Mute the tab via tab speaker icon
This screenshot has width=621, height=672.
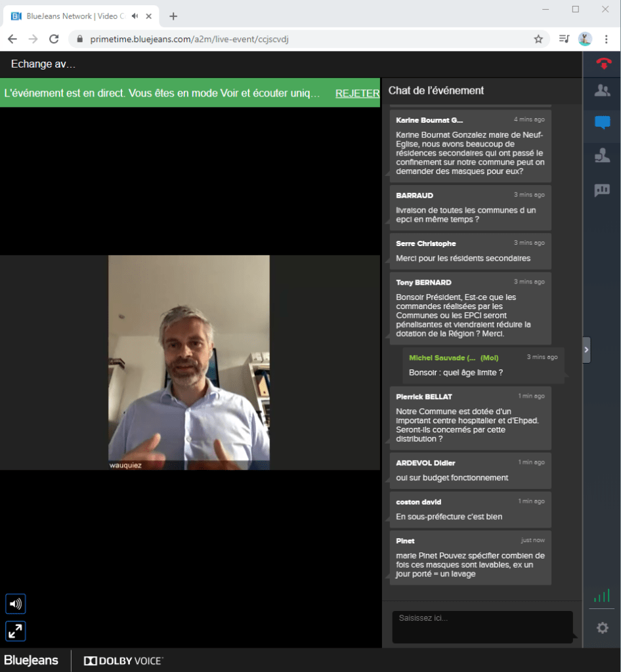tap(135, 16)
